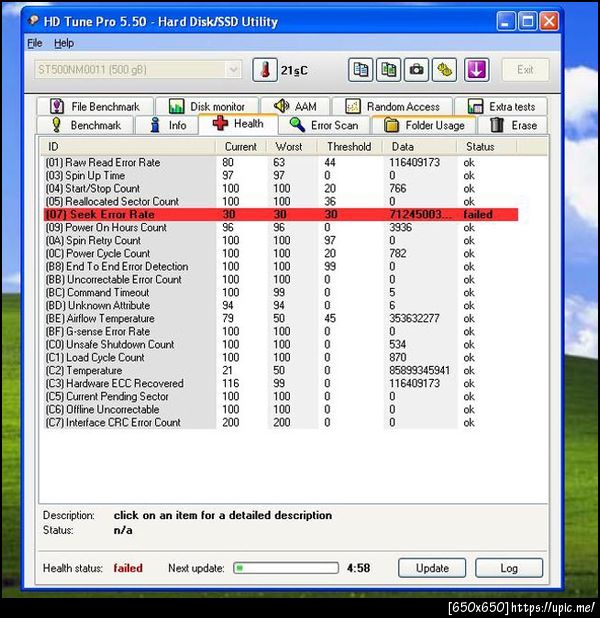
Task: Switch to the Extra tests tab
Action: [501, 106]
